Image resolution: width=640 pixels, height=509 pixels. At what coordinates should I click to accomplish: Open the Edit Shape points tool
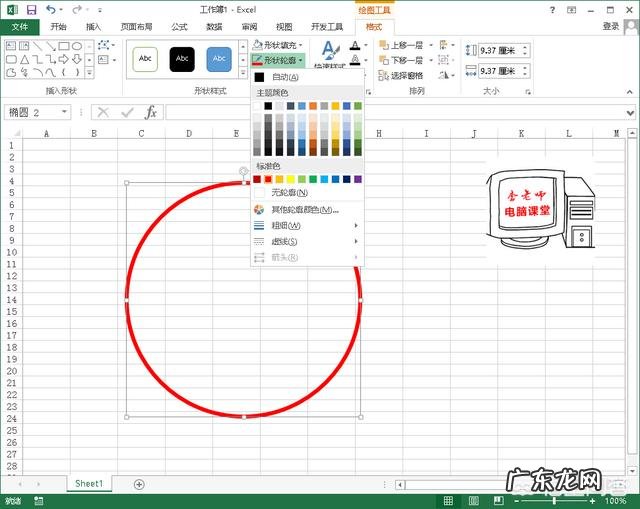point(104,44)
